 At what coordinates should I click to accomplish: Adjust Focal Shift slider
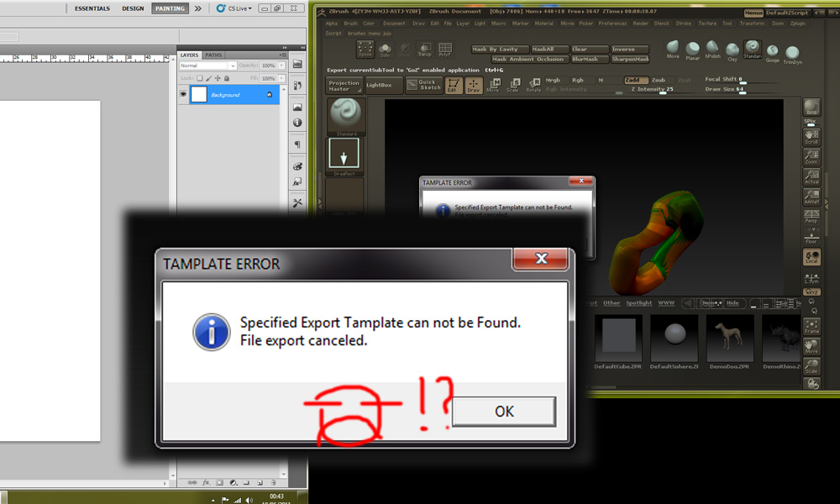[x=742, y=79]
